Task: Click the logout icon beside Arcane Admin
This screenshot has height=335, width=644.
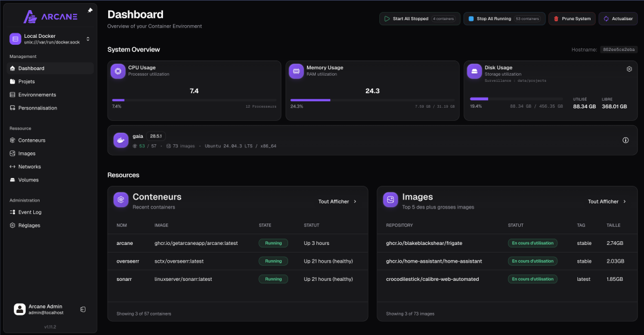Action: click(x=83, y=310)
